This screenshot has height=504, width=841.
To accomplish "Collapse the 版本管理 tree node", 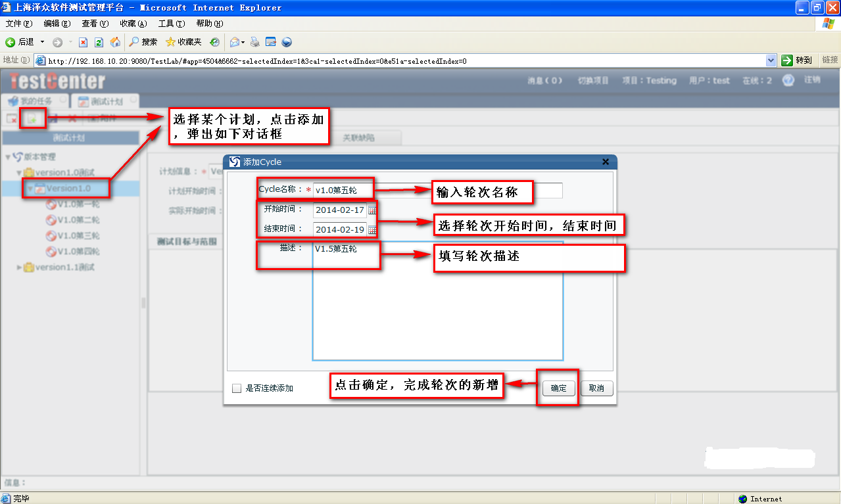I will [x=8, y=157].
